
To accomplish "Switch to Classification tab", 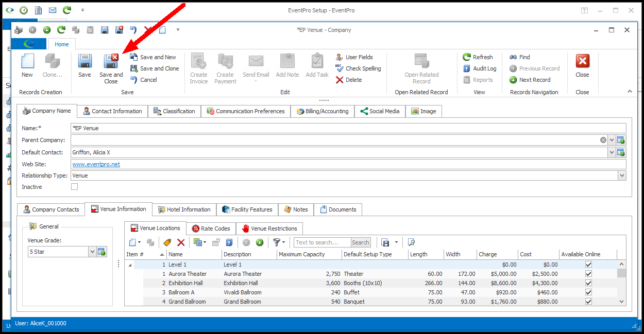I will tap(174, 111).
